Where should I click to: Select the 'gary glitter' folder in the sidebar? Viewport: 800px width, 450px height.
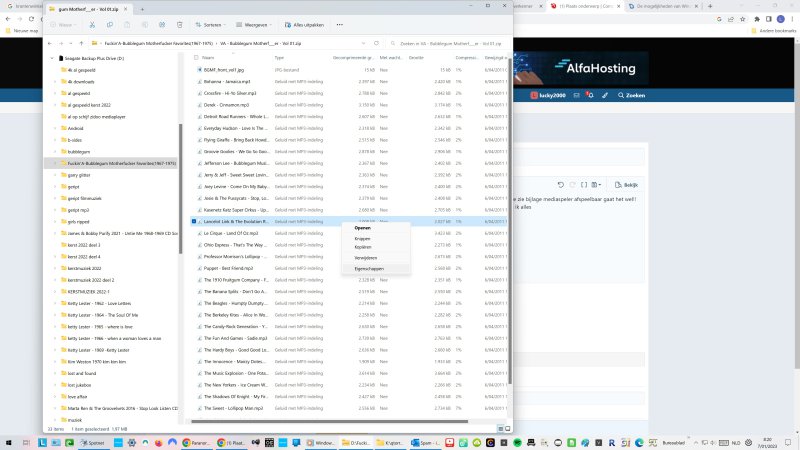tap(79, 174)
